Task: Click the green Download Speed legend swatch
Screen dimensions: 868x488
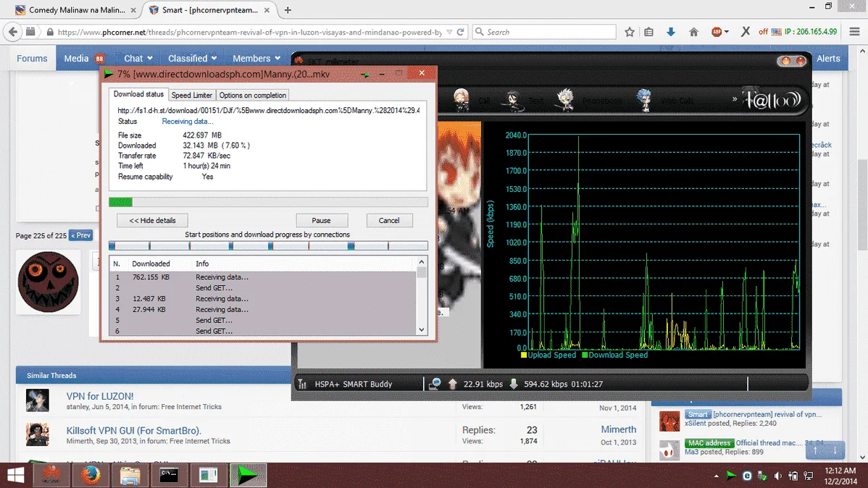Action: [585, 356]
